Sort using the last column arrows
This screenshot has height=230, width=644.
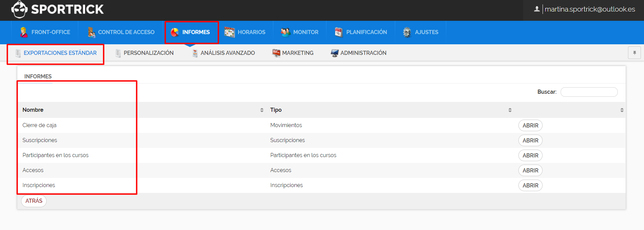click(x=622, y=110)
